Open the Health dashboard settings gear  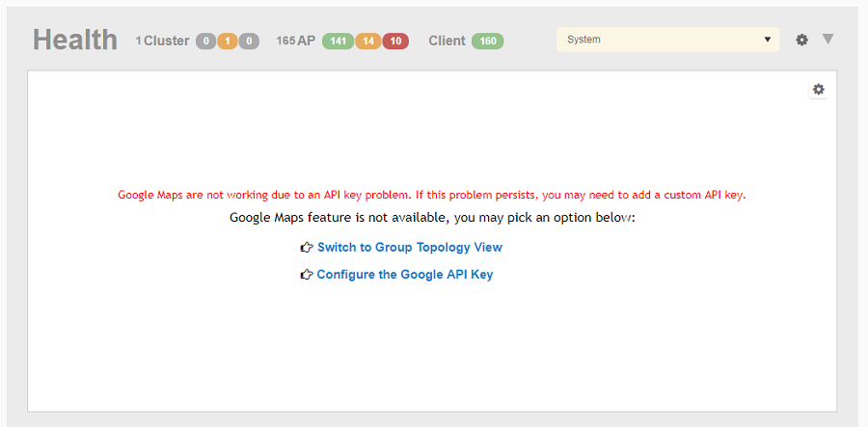click(801, 40)
